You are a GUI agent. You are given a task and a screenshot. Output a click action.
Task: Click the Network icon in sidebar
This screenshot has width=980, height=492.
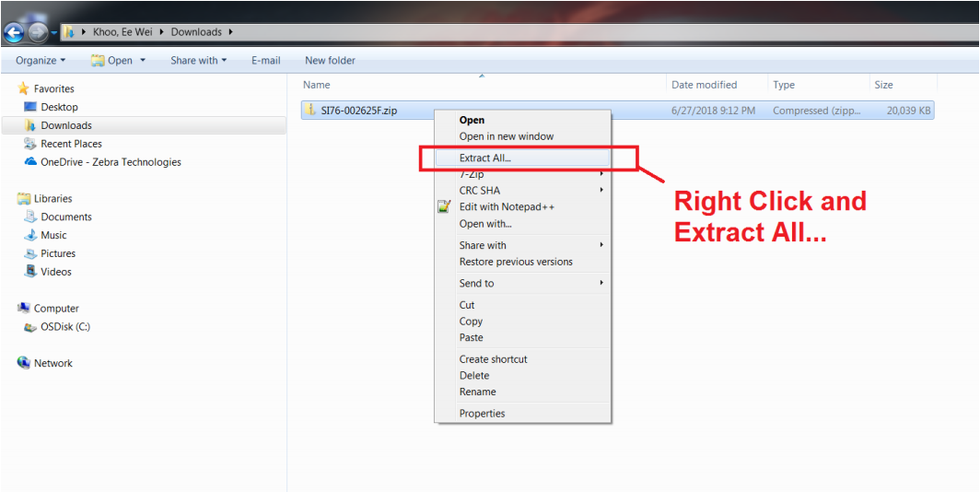click(x=25, y=363)
